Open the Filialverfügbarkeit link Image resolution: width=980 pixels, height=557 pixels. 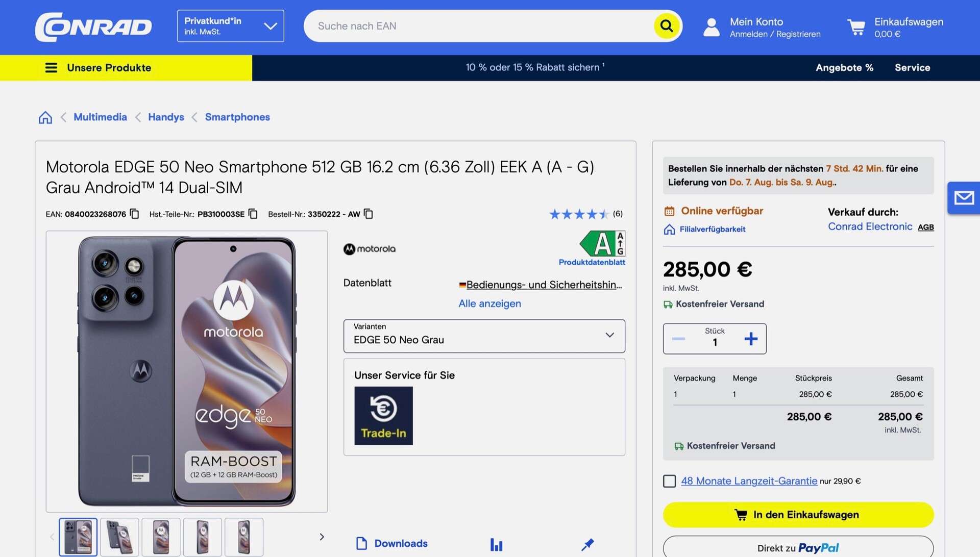pyautogui.click(x=712, y=230)
